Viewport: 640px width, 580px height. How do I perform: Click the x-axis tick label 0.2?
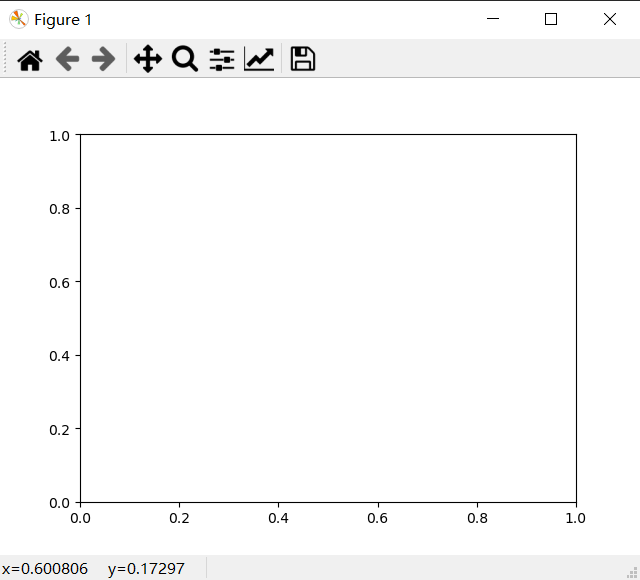pos(180,518)
